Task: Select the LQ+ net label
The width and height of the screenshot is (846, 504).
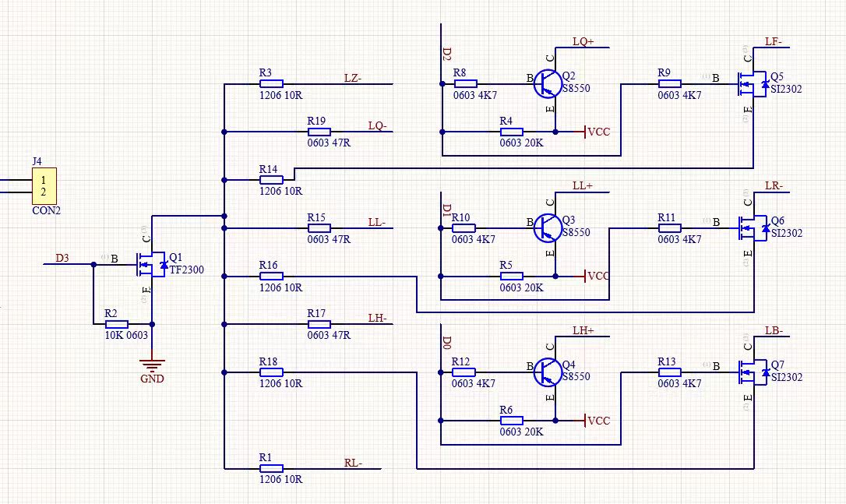Action: coord(583,41)
